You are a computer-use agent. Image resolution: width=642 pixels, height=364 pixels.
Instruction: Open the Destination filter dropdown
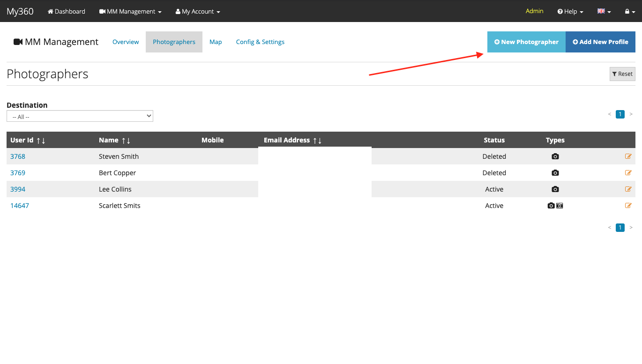tap(80, 116)
